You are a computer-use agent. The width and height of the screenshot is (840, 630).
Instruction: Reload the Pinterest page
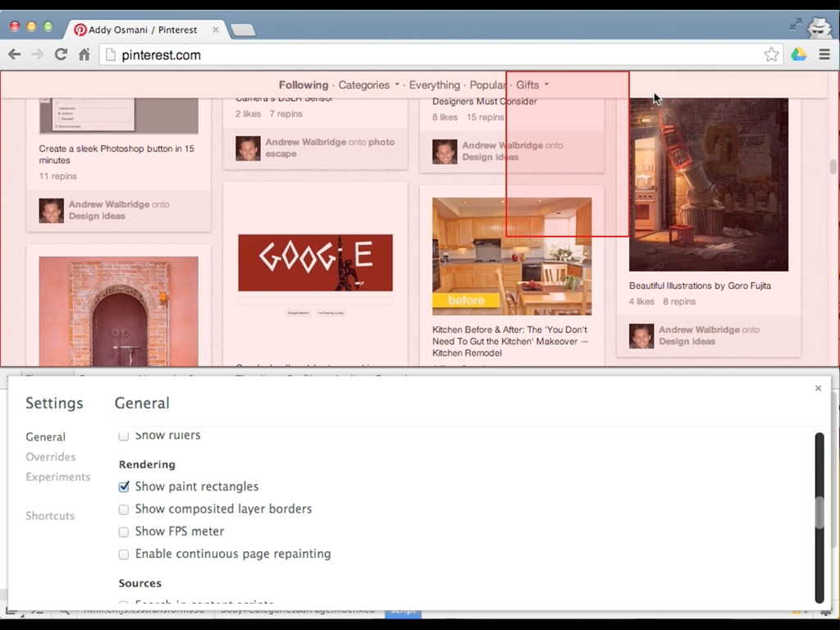point(61,55)
